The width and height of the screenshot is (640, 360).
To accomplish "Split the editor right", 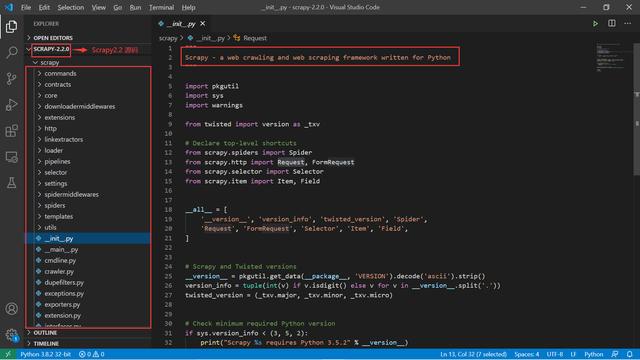I will point(611,24).
